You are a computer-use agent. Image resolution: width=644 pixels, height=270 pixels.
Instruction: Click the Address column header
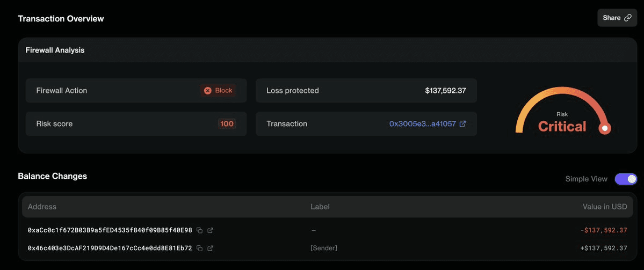[x=42, y=207]
